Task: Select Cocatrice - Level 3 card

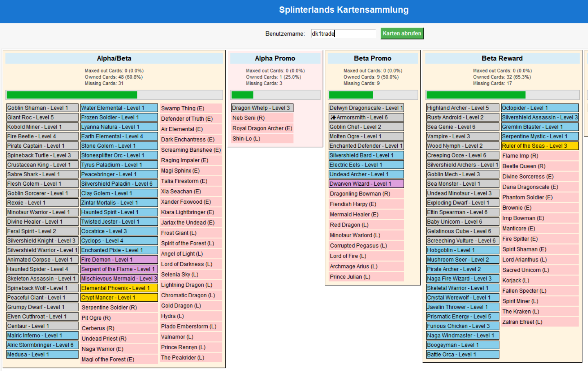Action: [119, 231]
